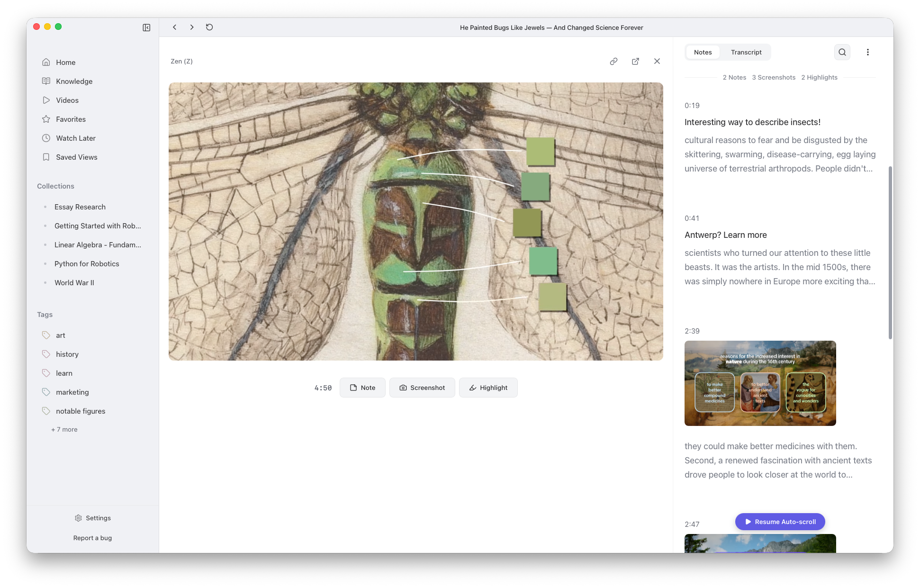Open the World War II collection
This screenshot has width=920, height=588.
pyautogui.click(x=74, y=283)
